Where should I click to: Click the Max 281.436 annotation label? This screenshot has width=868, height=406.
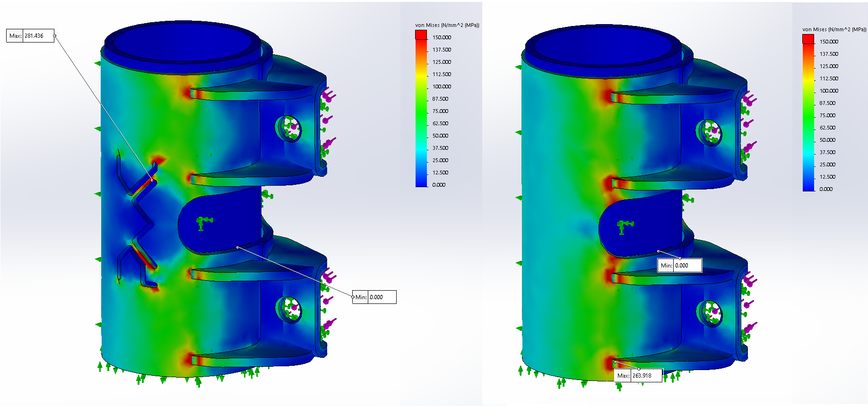click(30, 36)
